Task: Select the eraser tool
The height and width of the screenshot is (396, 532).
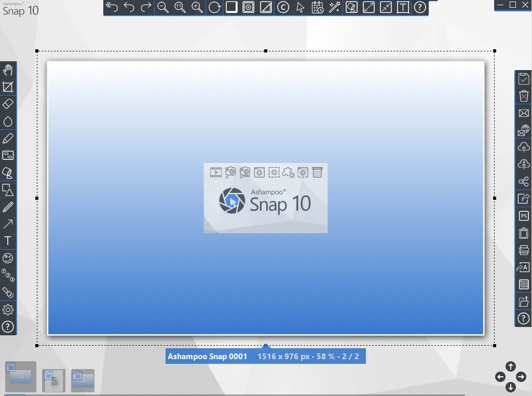Action: [x=8, y=104]
